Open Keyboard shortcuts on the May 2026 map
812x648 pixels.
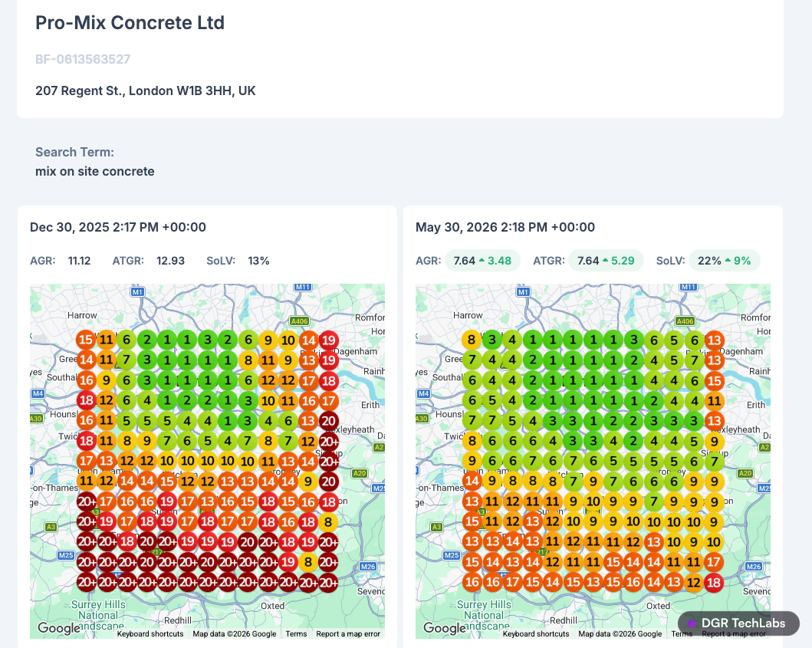click(x=536, y=633)
